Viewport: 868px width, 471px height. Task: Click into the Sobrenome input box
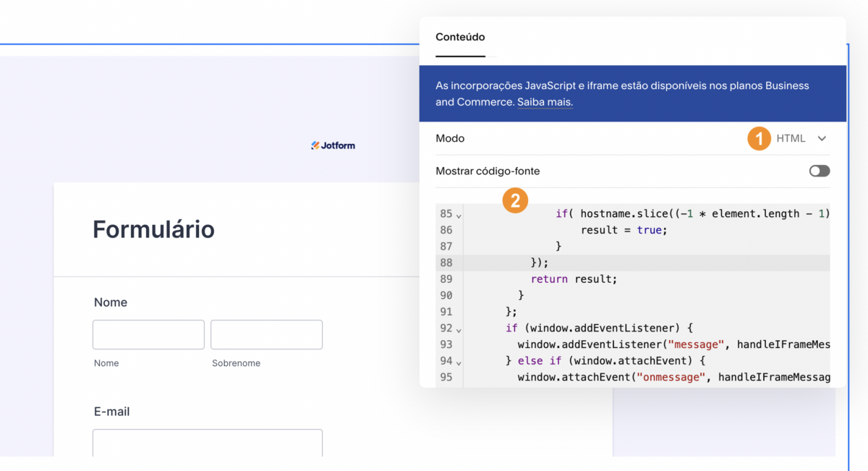(266, 335)
